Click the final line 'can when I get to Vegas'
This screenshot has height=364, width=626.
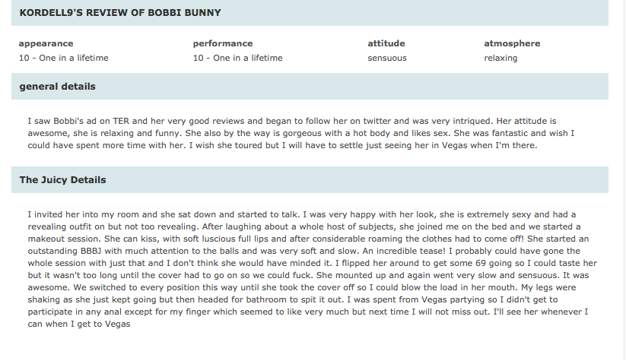click(x=79, y=324)
